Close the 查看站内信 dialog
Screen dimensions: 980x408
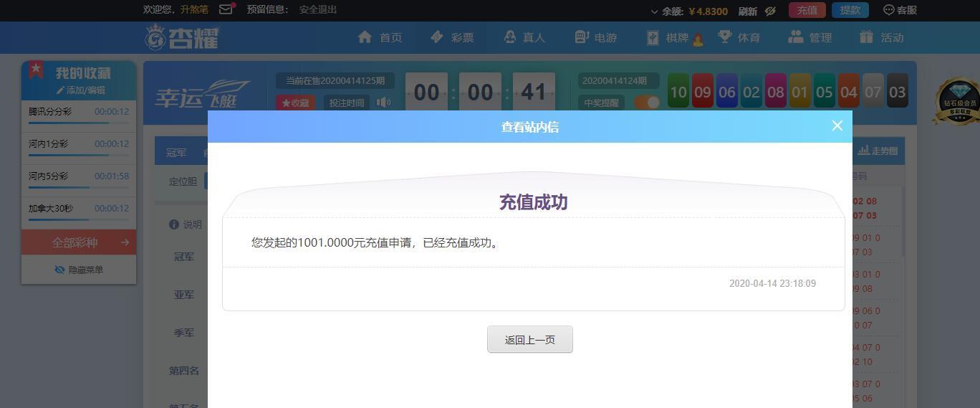837,125
